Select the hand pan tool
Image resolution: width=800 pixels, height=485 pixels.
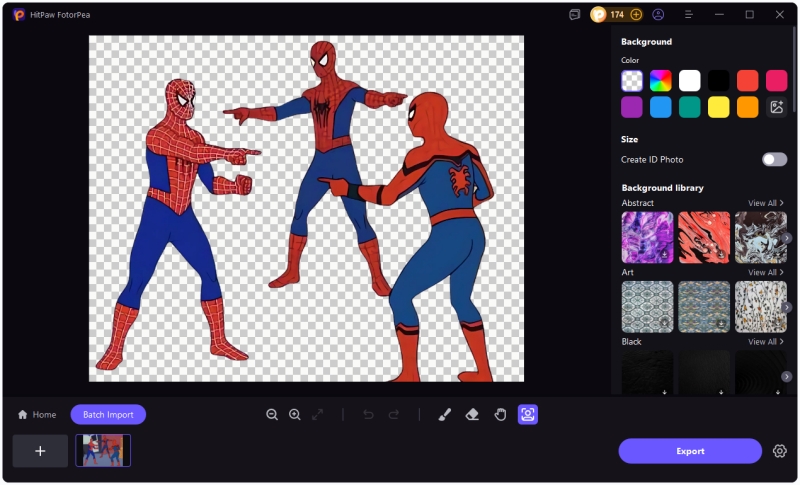[x=500, y=415]
